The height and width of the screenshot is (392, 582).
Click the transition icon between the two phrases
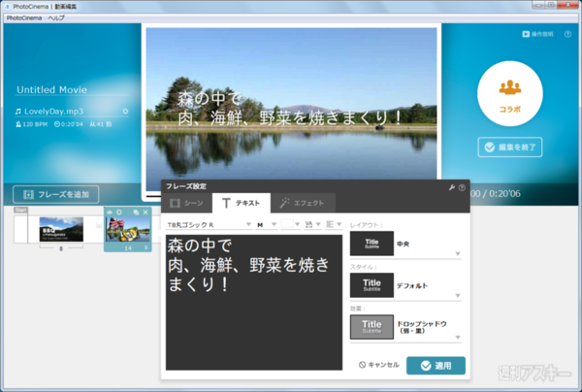click(99, 225)
